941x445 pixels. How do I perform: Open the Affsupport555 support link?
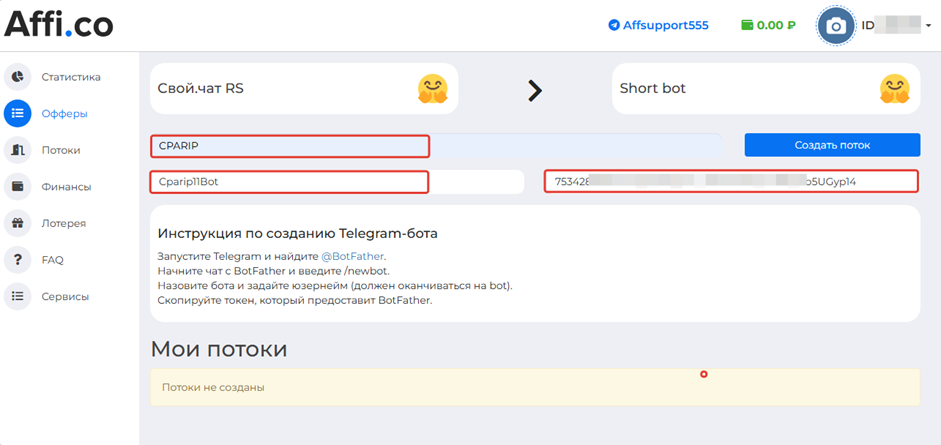pos(666,25)
